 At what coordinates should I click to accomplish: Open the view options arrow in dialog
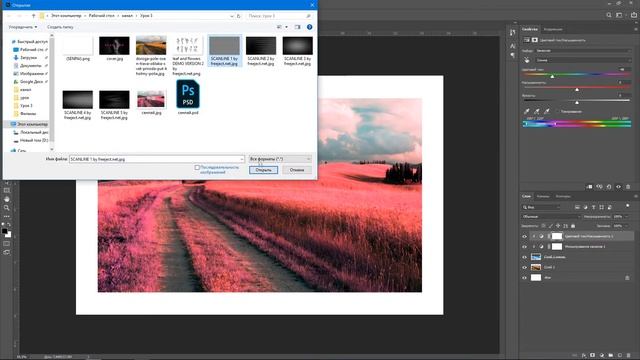pyautogui.click(x=286, y=27)
